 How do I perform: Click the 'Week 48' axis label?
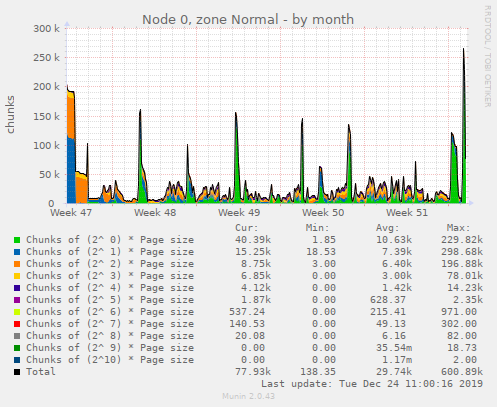[155, 213]
